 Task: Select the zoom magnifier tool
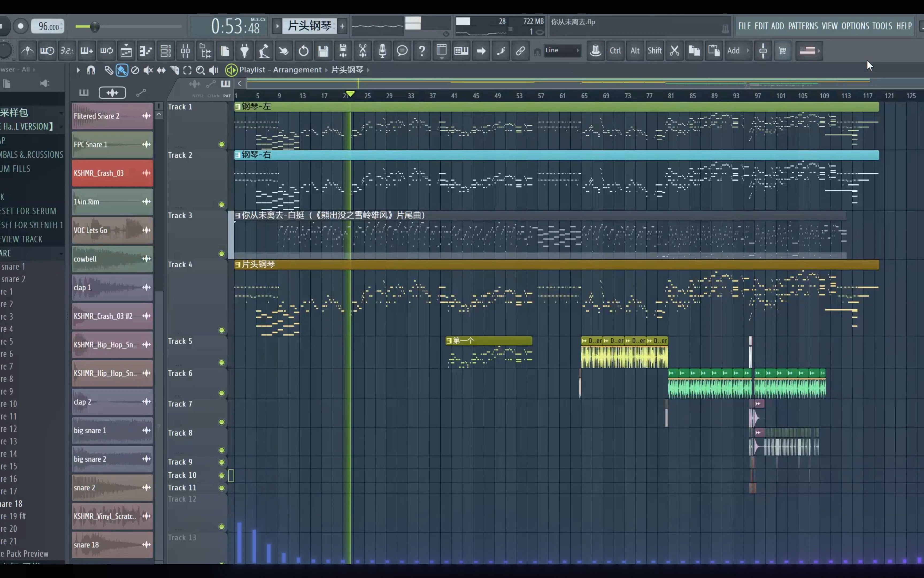[200, 70]
